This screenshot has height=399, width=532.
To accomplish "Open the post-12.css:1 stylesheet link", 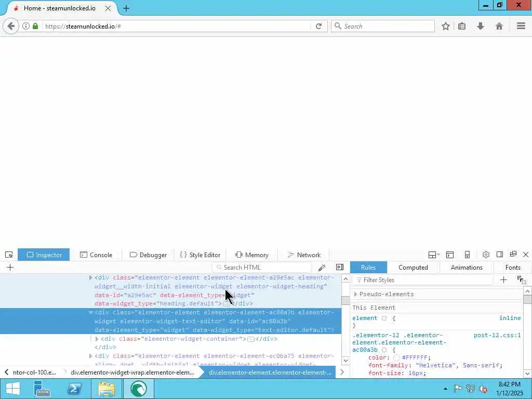I will pos(497,335).
